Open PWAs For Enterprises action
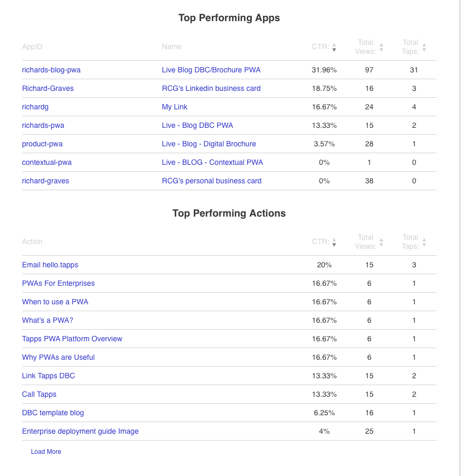Screen dimensions: 472x476 (59, 283)
